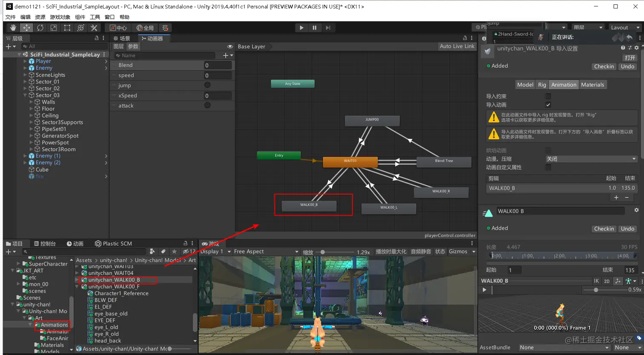The image size is (644, 355).
Task: Click the 打开 open button
Action: (x=630, y=58)
